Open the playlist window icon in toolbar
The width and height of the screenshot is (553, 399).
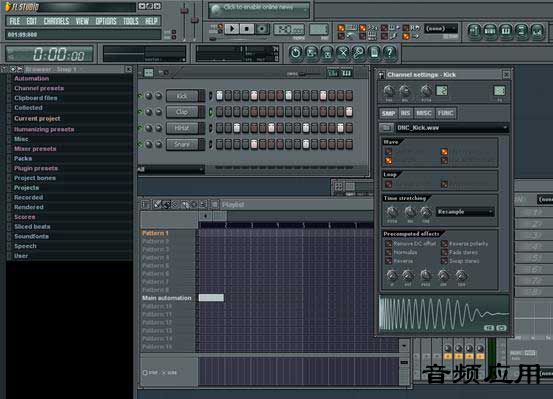point(474,31)
